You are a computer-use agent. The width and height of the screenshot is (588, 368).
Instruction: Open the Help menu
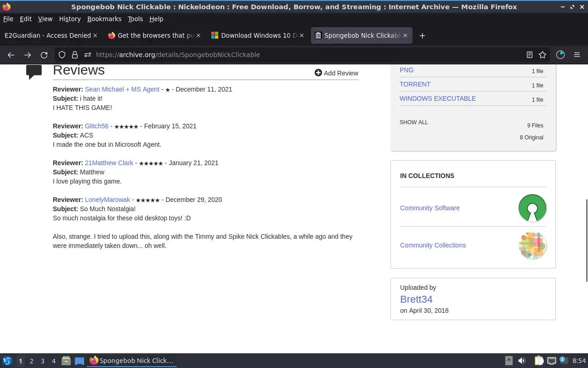pyautogui.click(x=156, y=19)
